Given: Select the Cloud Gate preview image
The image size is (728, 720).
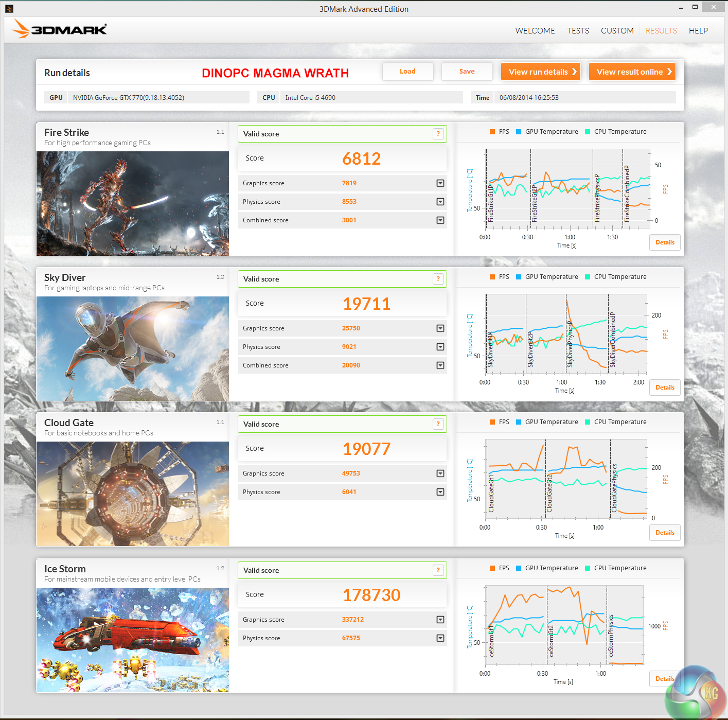Looking at the screenshot, I should coord(133,494).
